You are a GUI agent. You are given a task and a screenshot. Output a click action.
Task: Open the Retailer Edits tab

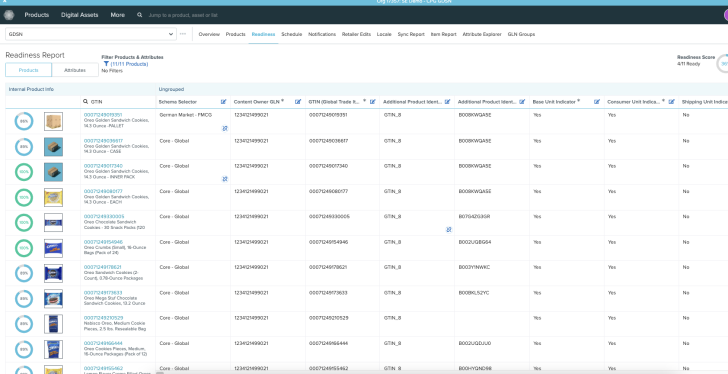[356, 34]
